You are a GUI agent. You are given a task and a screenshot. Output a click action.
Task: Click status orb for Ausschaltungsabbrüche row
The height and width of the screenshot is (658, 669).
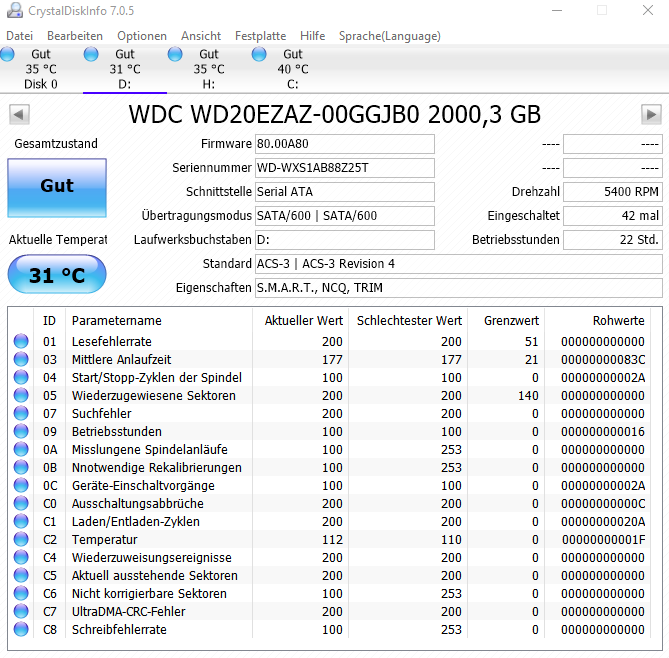21,504
